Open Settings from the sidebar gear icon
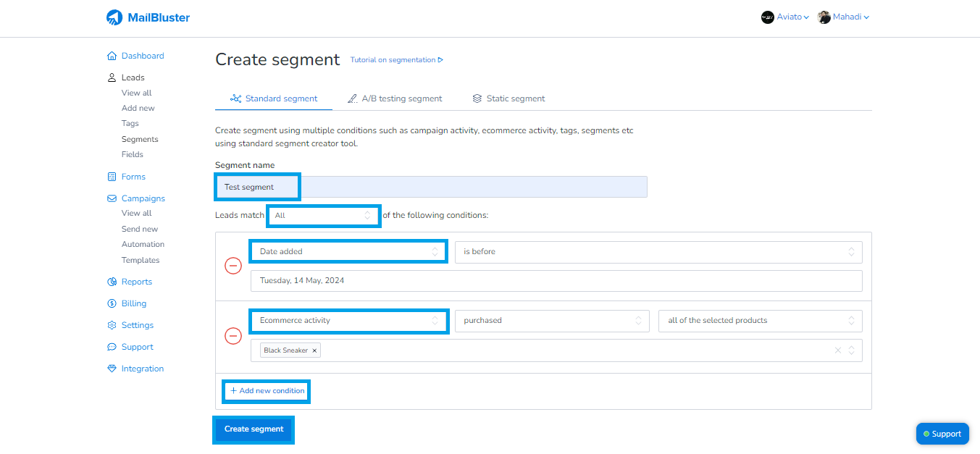This screenshot has width=980, height=454. point(113,325)
